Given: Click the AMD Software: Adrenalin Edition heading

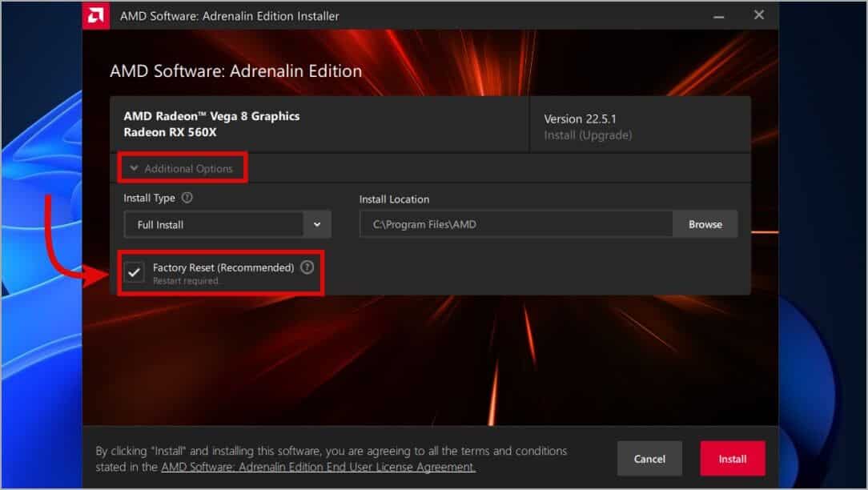Looking at the screenshot, I should [236, 71].
